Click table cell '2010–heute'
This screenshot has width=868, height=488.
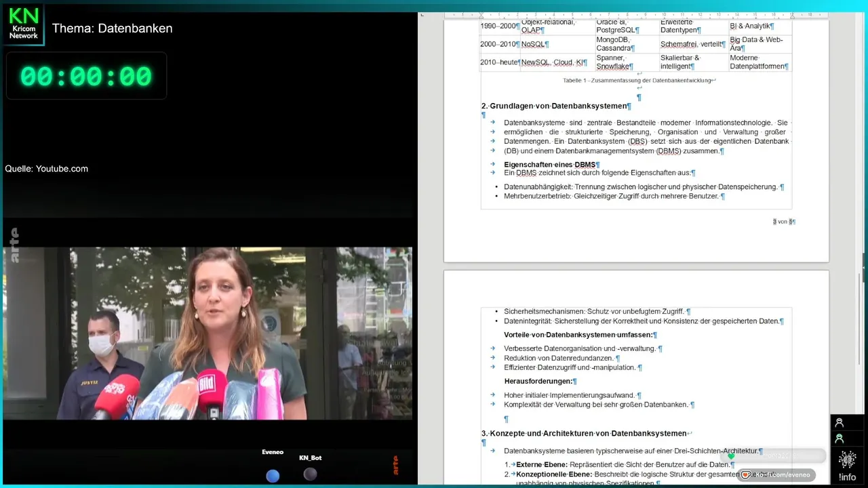coord(500,62)
